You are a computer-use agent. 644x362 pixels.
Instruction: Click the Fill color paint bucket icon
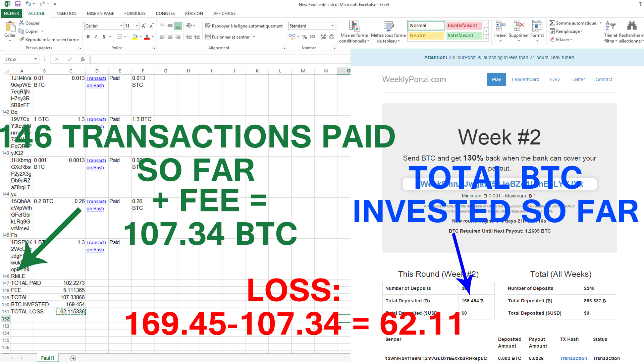pos(135,37)
